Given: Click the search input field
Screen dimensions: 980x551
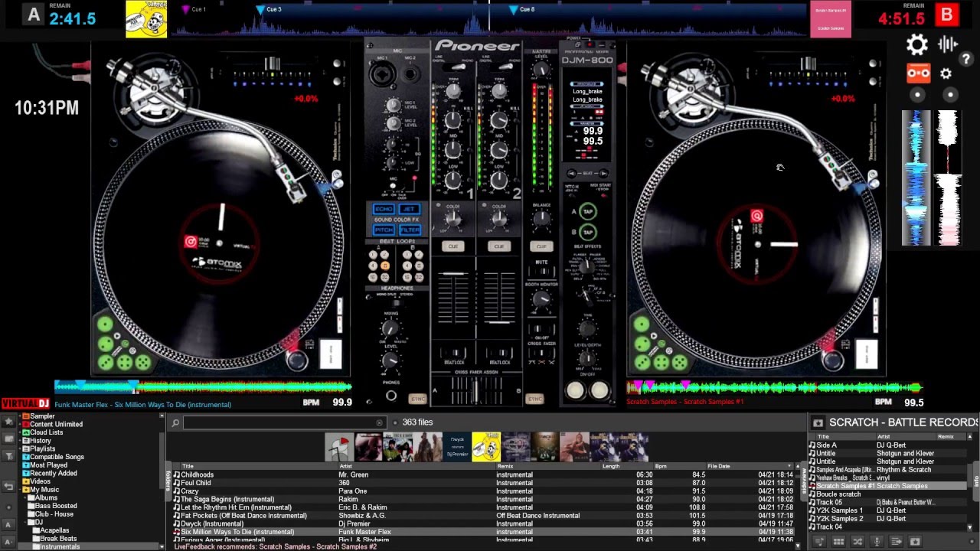Looking at the screenshot, I should [284, 422].
